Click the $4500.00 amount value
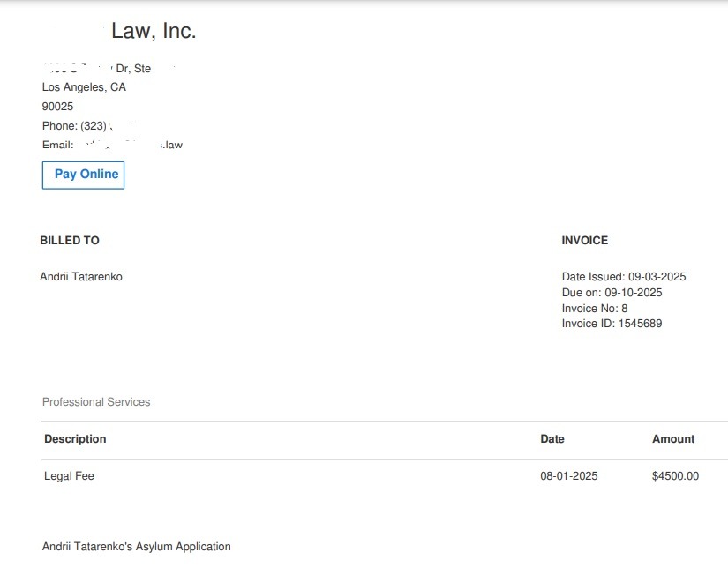The image size is (728, 575). 675,476
